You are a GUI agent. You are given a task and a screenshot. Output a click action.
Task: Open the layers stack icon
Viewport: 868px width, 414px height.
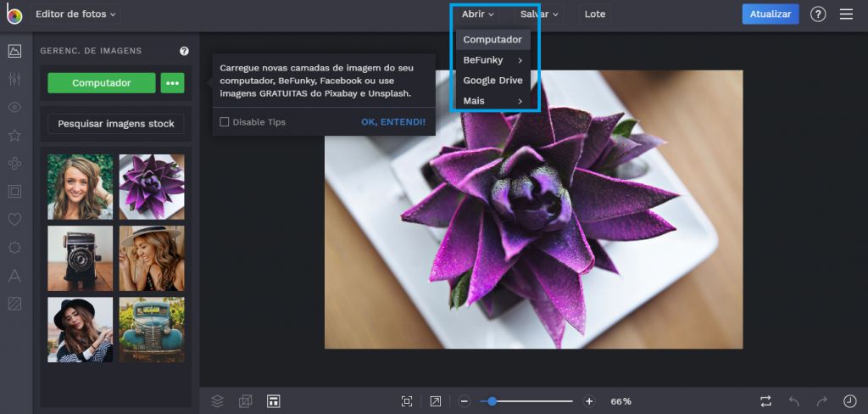[218, 401]
